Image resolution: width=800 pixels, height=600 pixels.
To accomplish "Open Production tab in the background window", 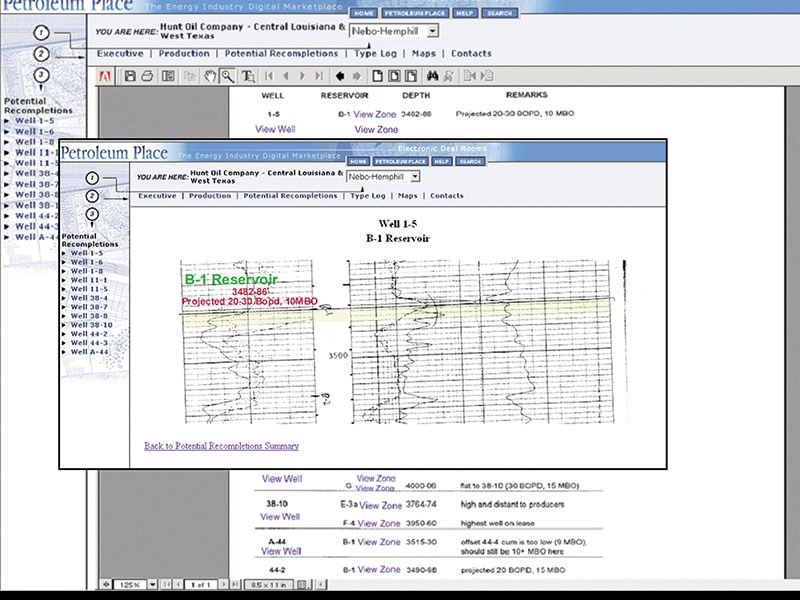I will point(184,53).
